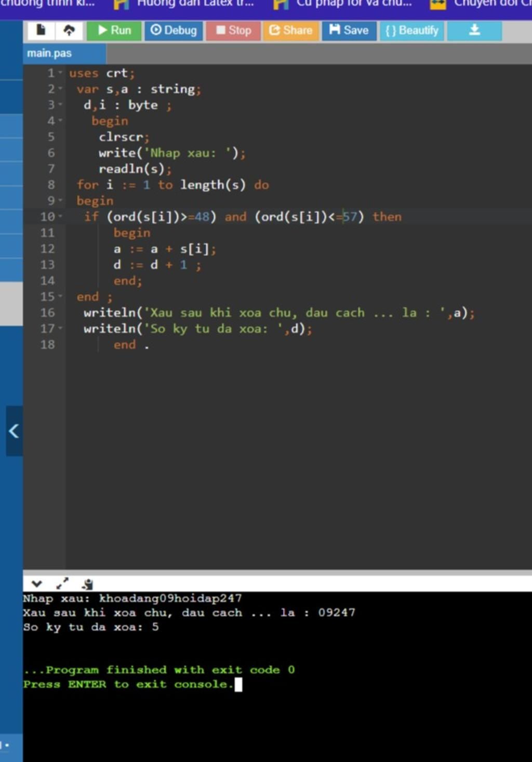Save the current project

coord(349,31)
